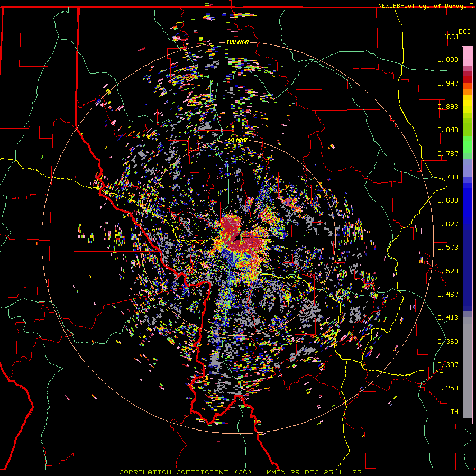The image size is (476, 476).
Task: Pick the 0.787 scale value
Action: [448, 153]
